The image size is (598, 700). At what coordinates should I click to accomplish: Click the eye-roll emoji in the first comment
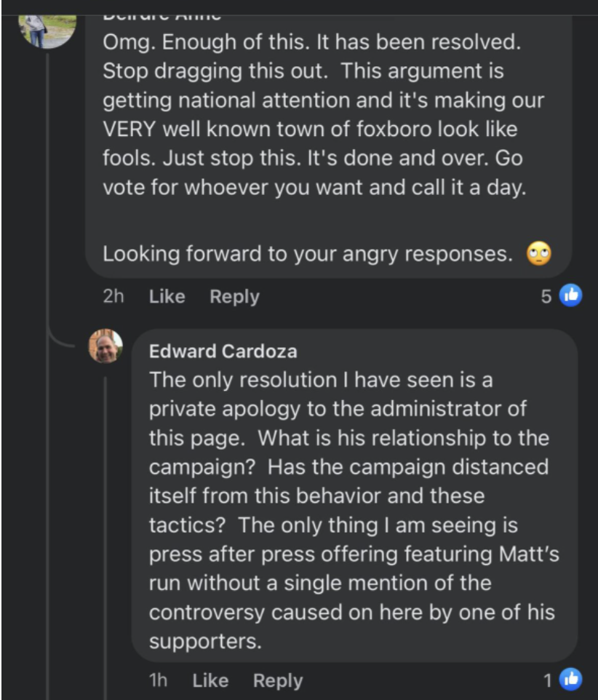539,254
